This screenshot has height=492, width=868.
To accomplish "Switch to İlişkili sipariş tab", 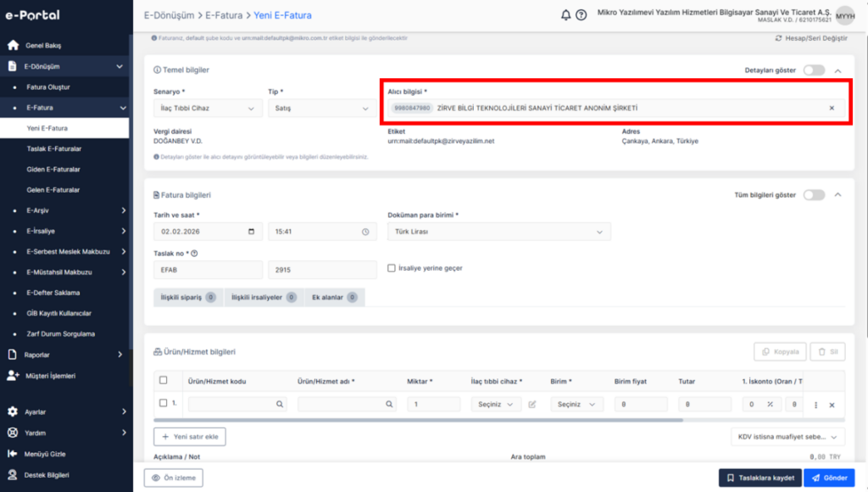I will [188, 298].
